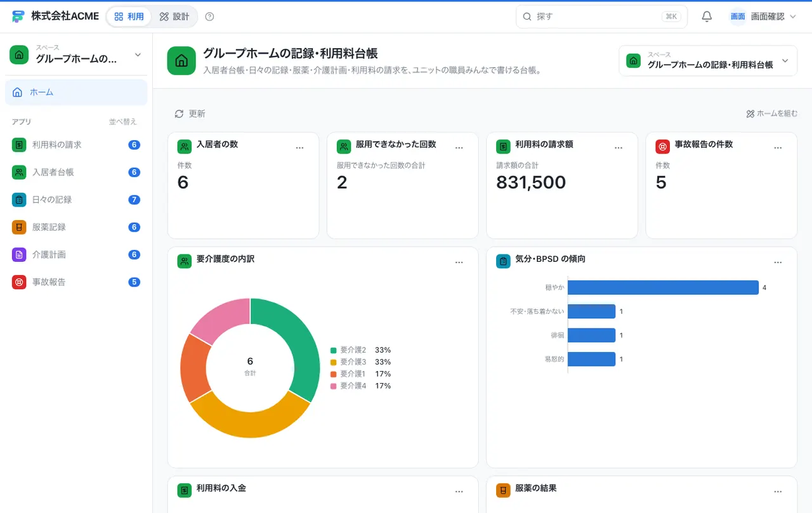Open 日々の記録 app icon in sidebar
812x513 pixels.
tap(19, 199)
